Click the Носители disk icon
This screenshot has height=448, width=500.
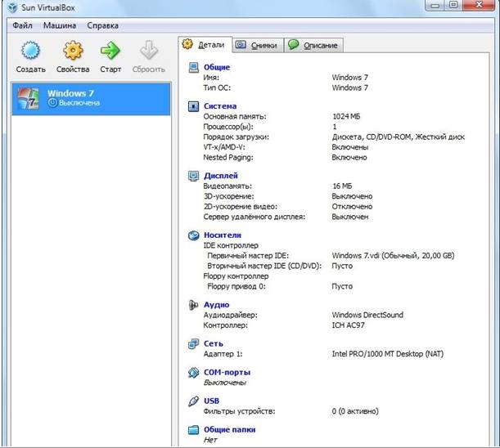pyautogui.click(x=194, y=235)
